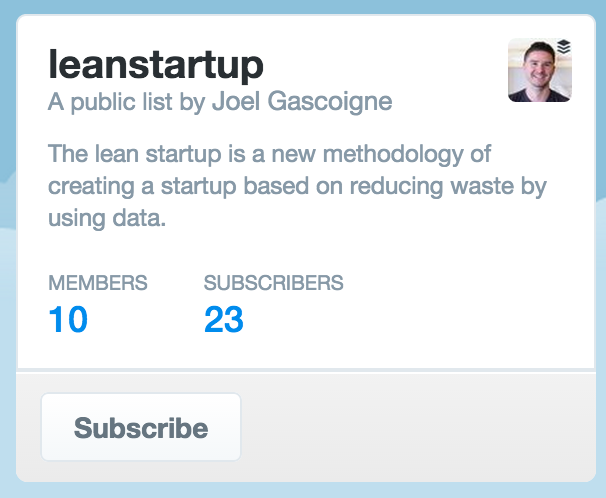
Task: Click Joel Gascoigne's avatar photo
Action: pos(540,70)
